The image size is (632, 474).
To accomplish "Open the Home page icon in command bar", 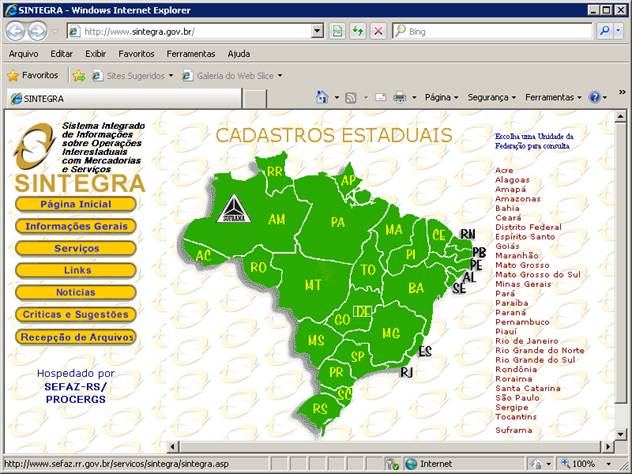I will click(322, 97).
